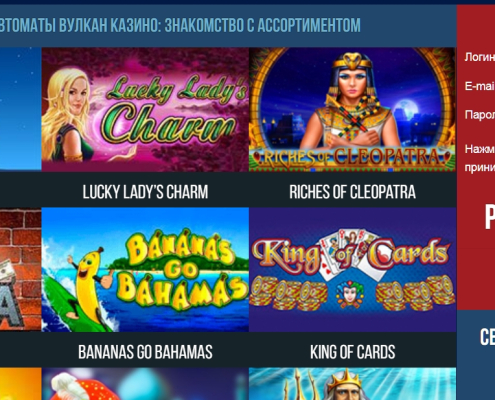Open the Lucky Lady's Charm game thumbnail
Image resolution: width=495 pixels, height=400 pixels.
145,109
